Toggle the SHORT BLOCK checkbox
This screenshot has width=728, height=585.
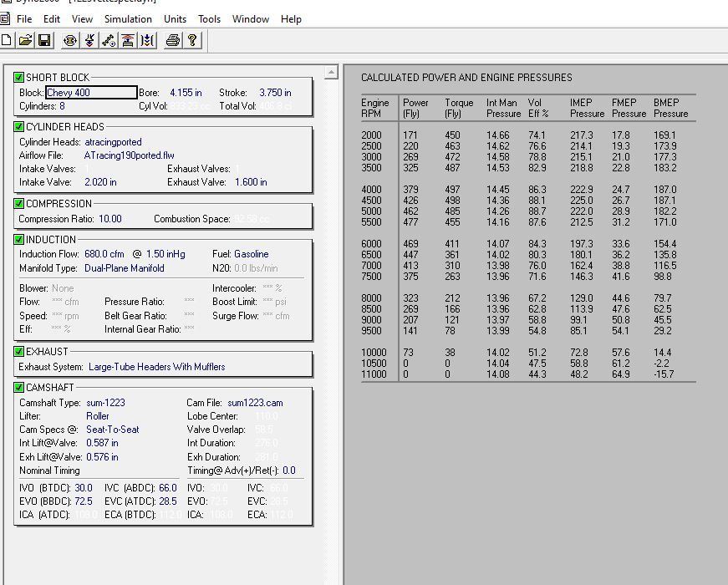pos(19,78)
